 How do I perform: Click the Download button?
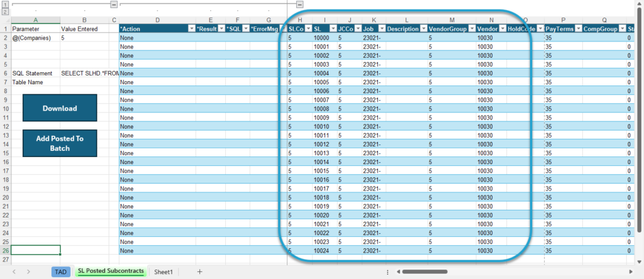point(60,108)
